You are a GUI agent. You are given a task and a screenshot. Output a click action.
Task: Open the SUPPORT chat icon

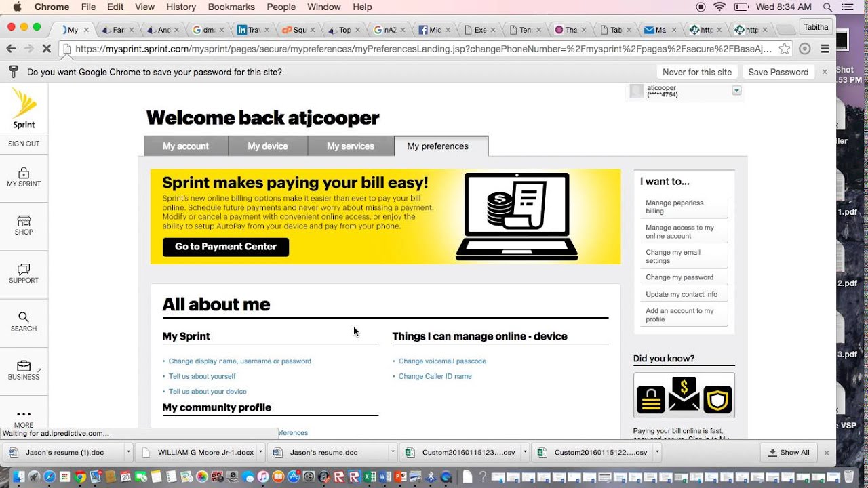tap(24, 269)
